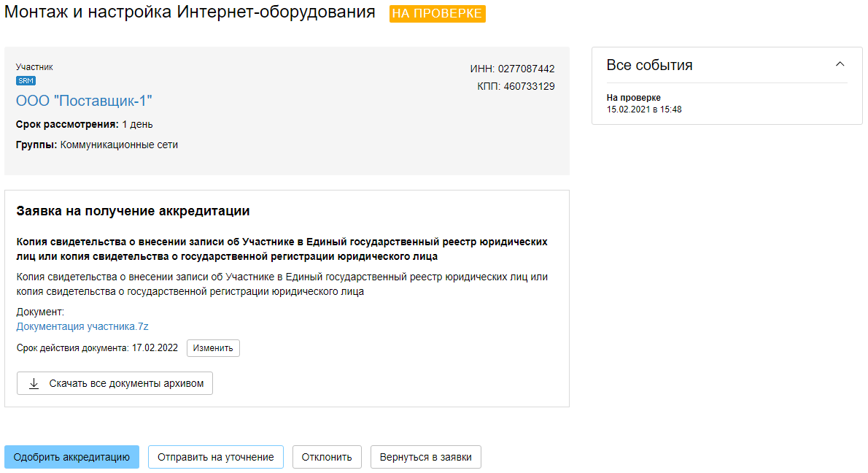
Task: Click the Коммуникационные сети group text
Action: [119, 145]
